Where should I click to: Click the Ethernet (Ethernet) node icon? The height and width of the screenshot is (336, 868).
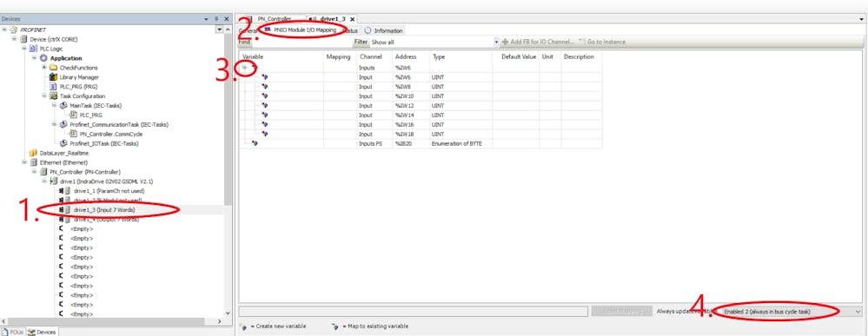pyautogui.click(x=34, y=162)
